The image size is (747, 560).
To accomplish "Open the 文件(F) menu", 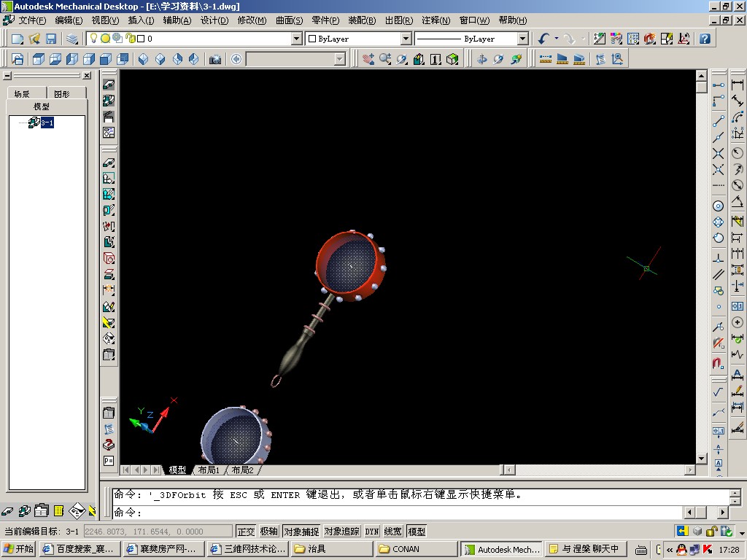I will pyautogui.click(x=32, y=20).
